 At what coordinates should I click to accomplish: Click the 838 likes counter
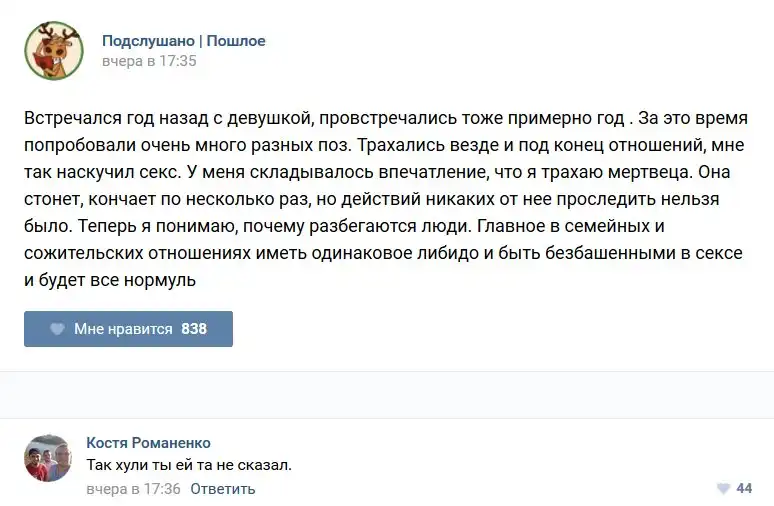point(194,329)
